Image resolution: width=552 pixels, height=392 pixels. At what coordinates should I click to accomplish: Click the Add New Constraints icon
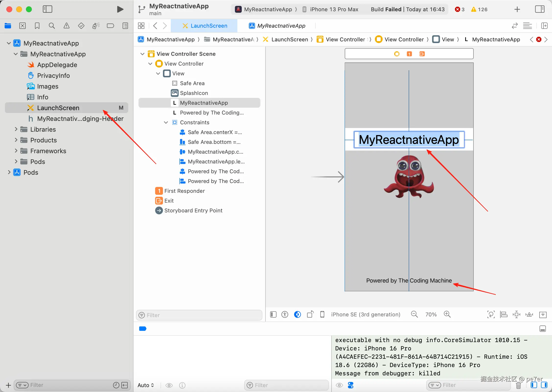pyautogui.click(x=516, y=314)
